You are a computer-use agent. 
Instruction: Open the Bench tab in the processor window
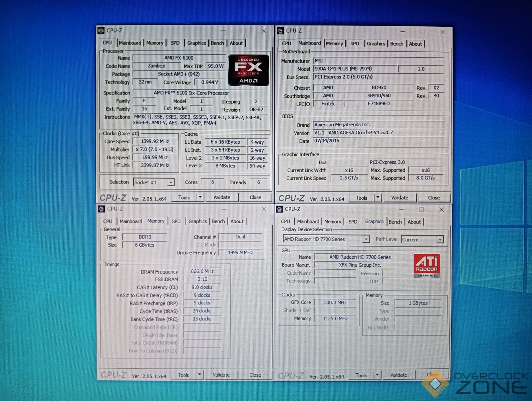(x=217, y=43)
